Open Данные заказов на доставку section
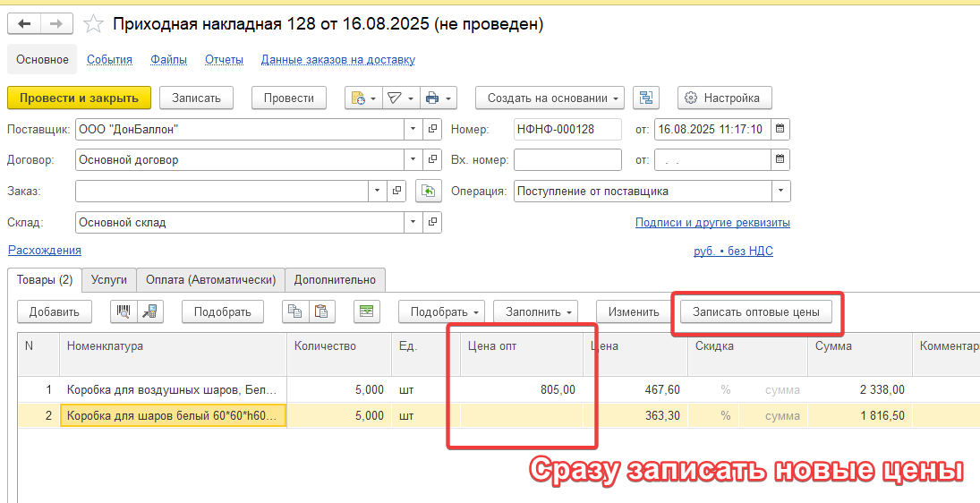The height and width of the screenshot is (503, 980). pyautogui.click(x=338, y=60)
